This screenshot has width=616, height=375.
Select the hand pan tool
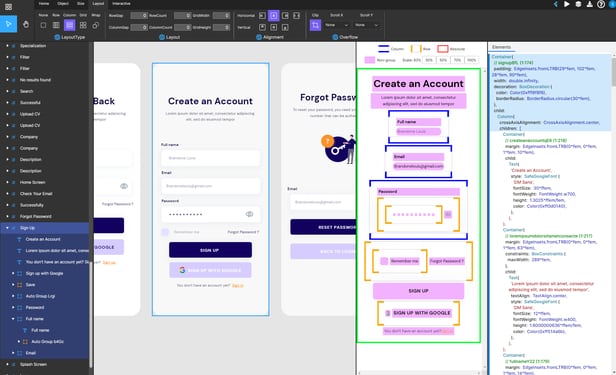(x=26, y=24)
